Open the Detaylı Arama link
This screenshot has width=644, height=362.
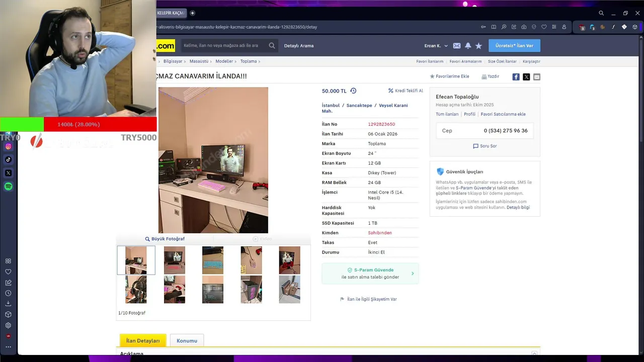tap(299, 46)
